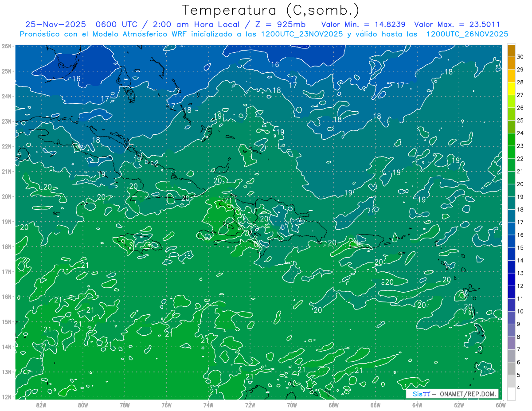Click the "16N" latitude axis label
Screen dimensions: 532x411
[x=6, y=297]
